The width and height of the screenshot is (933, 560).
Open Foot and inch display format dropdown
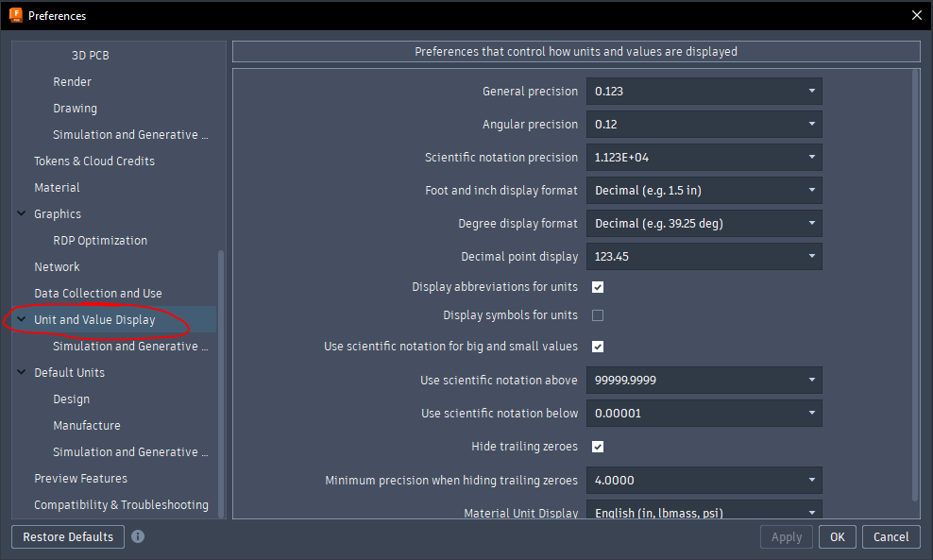(704, 191)
